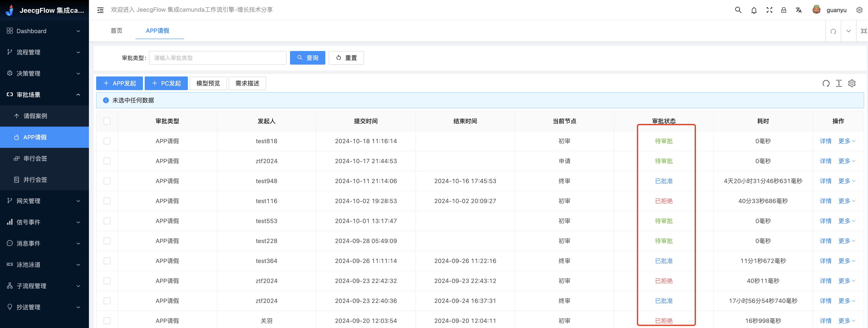Expand the 决策管理 submenu
Screen dimensions: 868x328
[x=78, y=73]
